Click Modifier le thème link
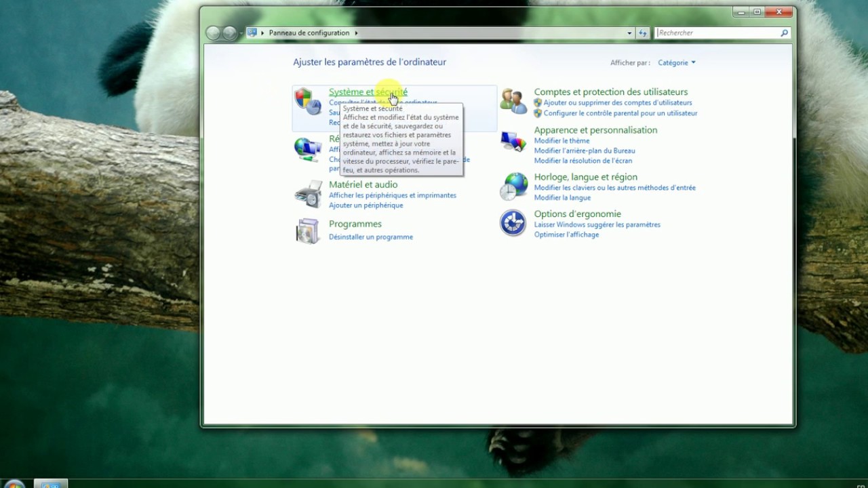The width and height of the screenshot is (868, 488). click(561, 141)
